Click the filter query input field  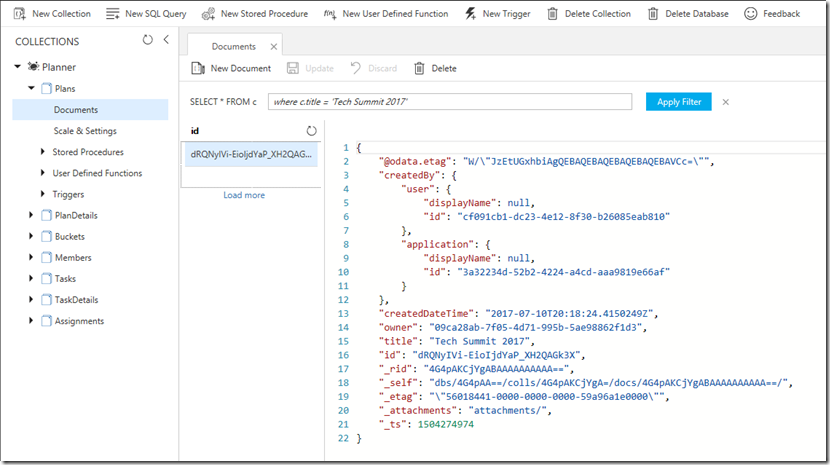[x=450, y=102]
